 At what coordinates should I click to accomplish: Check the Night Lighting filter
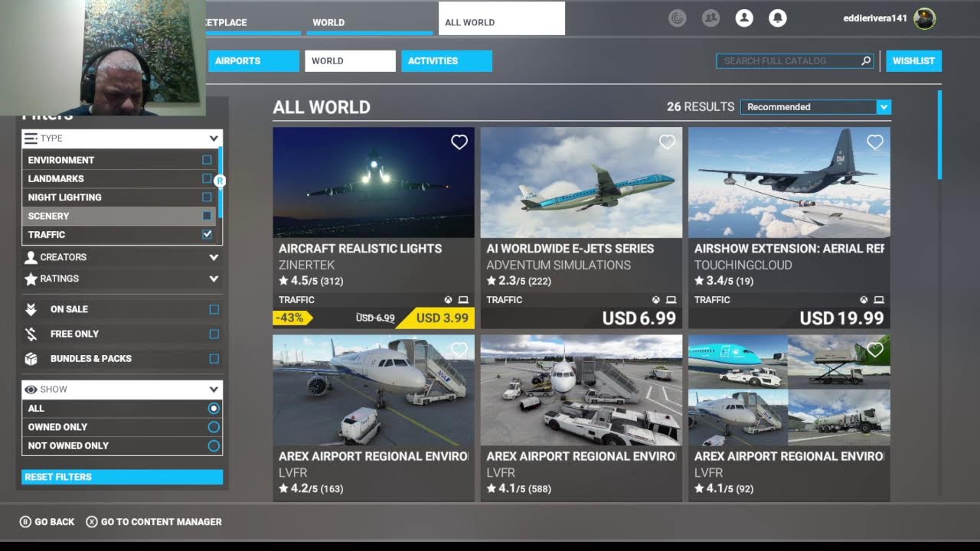(207, 197)
